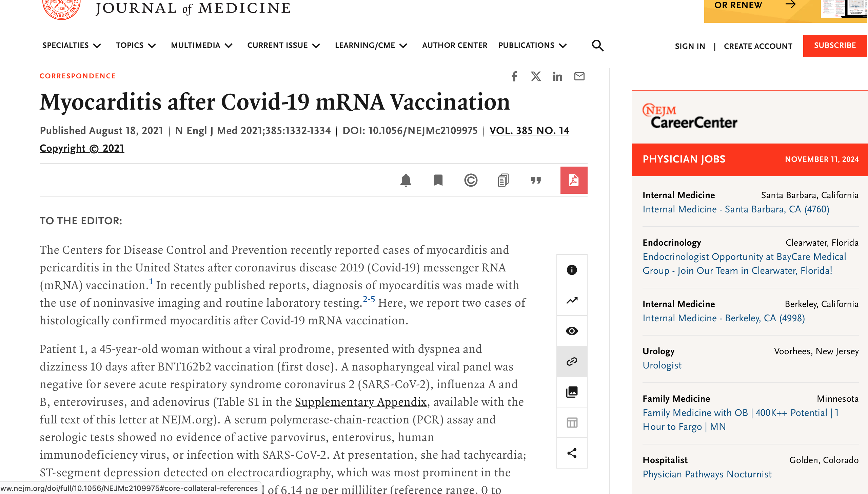Go to Author Center menu item
Screen dimensions: 868x494
coord(454,45)
